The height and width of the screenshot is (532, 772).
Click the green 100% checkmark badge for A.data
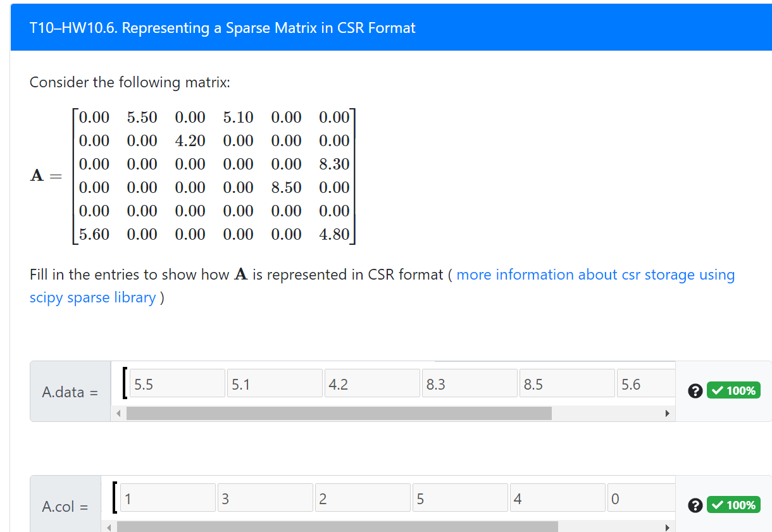coord(733,390)
